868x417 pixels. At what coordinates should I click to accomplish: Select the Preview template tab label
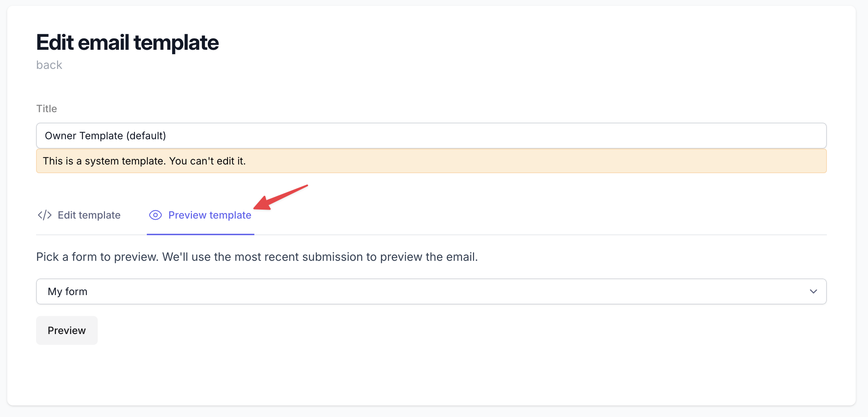(210, 215)
